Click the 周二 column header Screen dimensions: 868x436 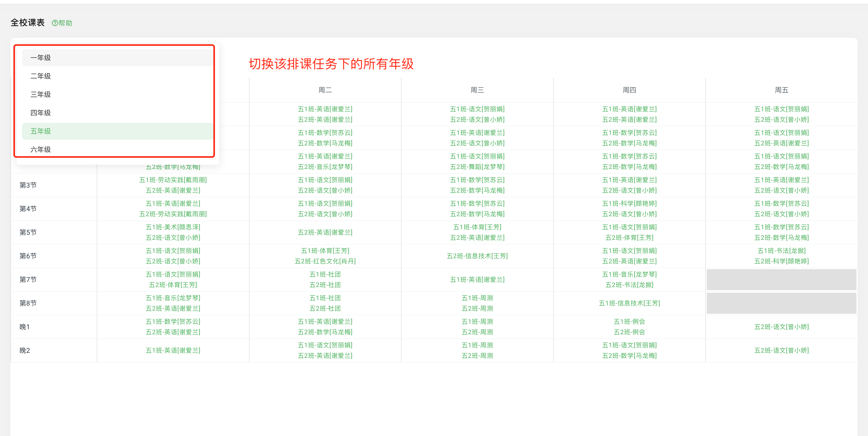pos(324,90)
